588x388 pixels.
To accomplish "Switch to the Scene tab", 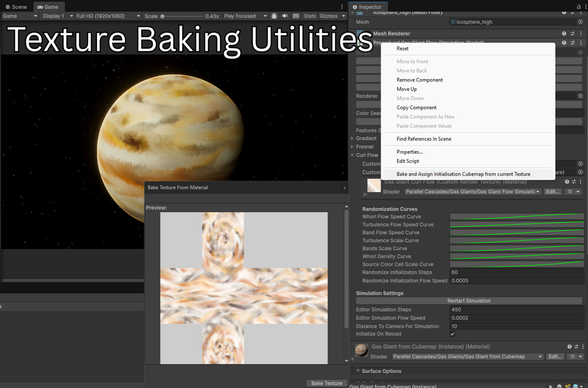I will pos(16,7).
